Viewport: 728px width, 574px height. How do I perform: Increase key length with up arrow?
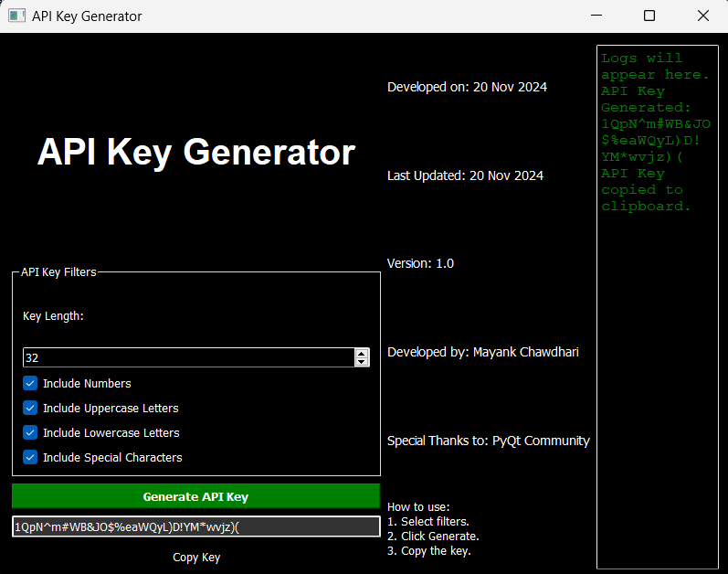pyautogui.click(x=362, y=353)
